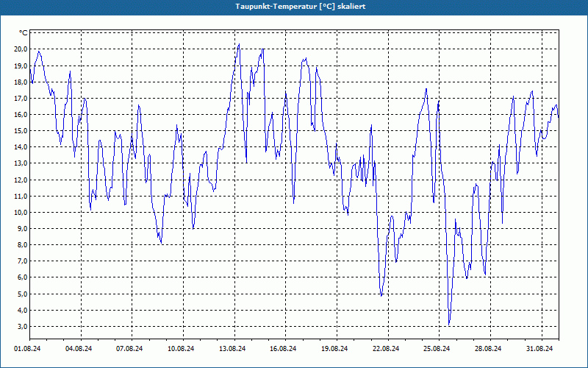The height and width of the screenshot is (368, 588).
Task: Click the 13,0 y-axis label
Action: tap(21, 163)
